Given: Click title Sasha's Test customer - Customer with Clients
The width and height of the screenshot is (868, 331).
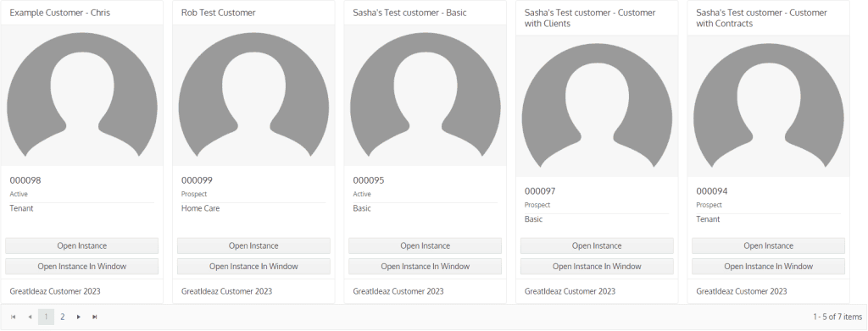Looking at the screenshot, I should [590, 19].
